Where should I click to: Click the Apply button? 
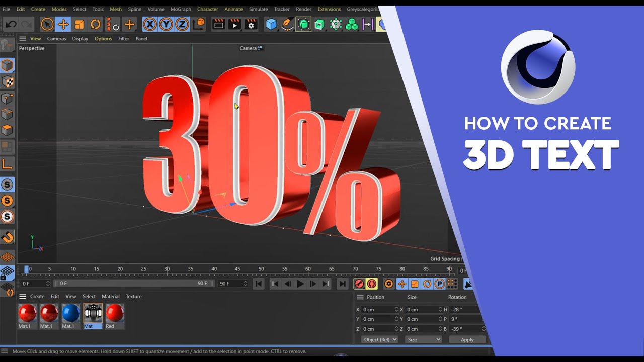point(467,340)
